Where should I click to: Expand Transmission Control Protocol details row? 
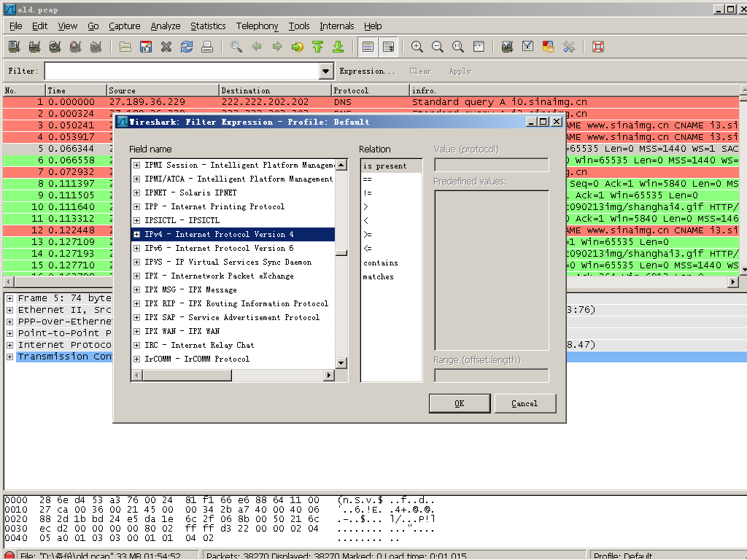click(x=9, y=357)
